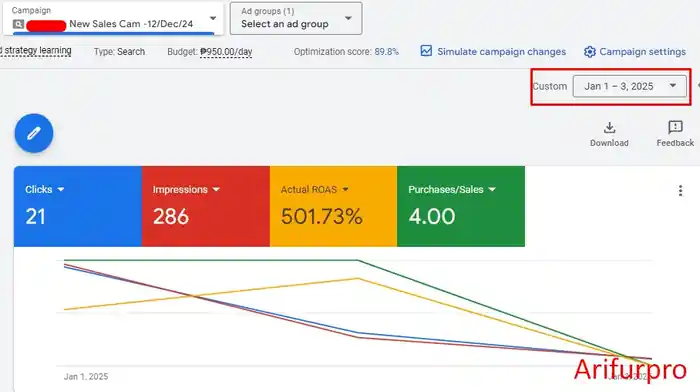The image size is (700, 392).
Task: Change the Purchases/Sales metric dropdown
Action: [452, 189]
